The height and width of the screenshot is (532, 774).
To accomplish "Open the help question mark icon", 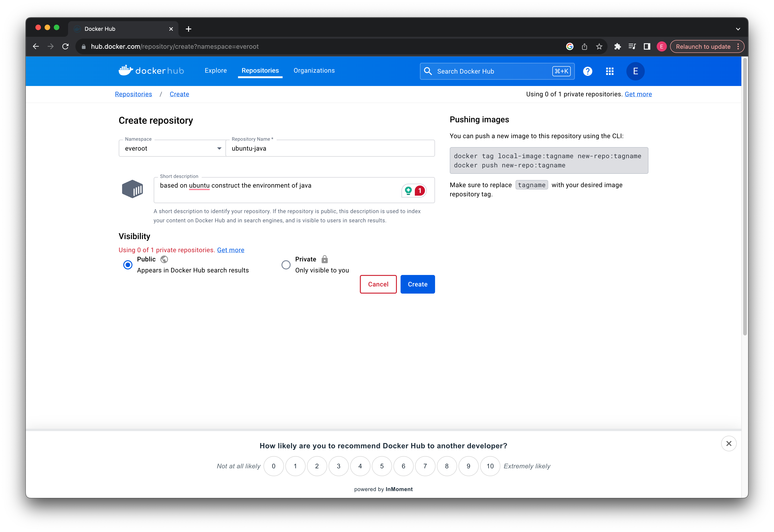I will [x=587, y=71].
